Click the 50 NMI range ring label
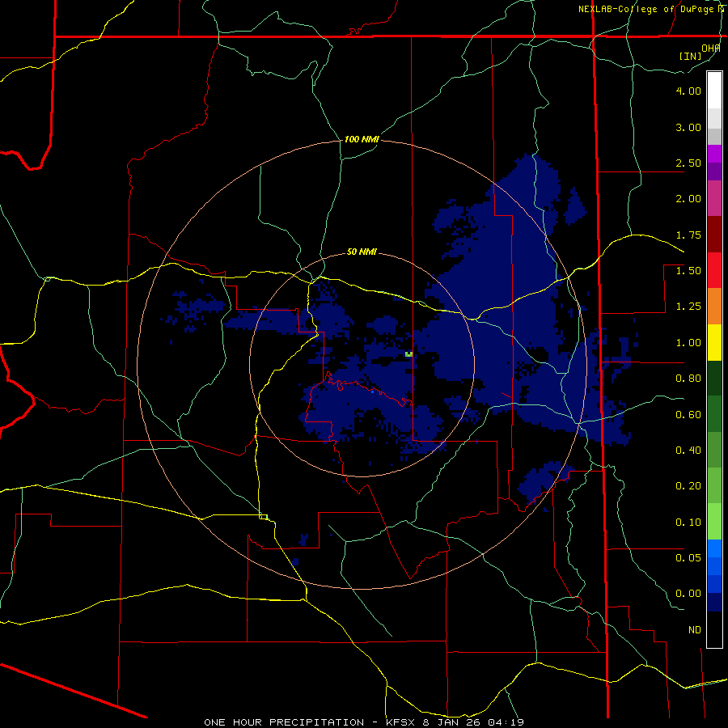728x728 pixels. pos(362,252)
